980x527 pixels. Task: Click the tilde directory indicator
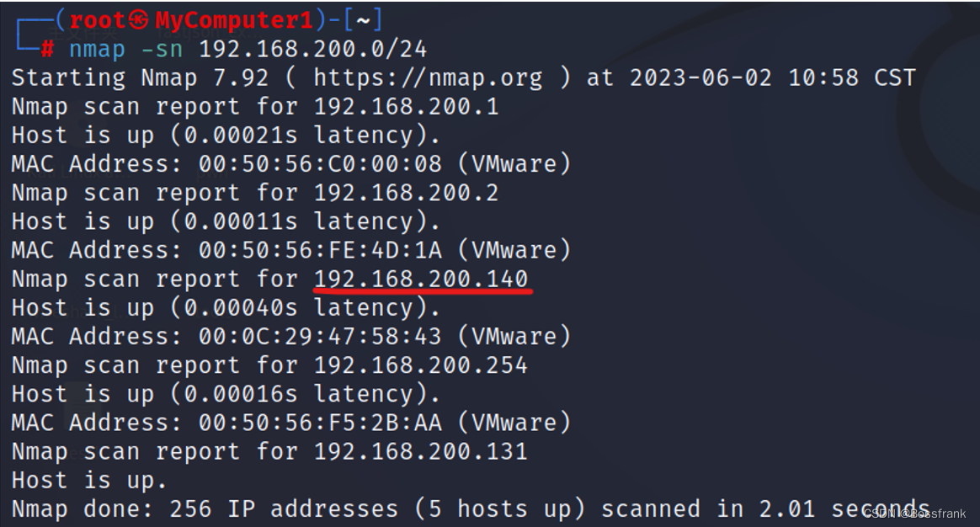click(363, 21)
